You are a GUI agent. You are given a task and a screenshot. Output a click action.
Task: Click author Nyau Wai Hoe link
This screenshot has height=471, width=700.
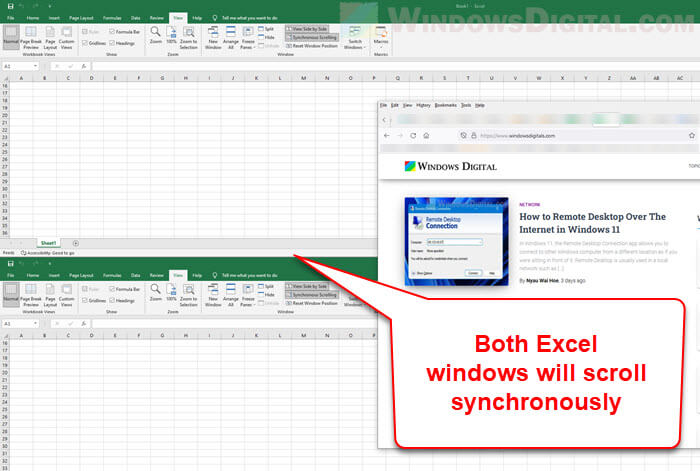542,280
